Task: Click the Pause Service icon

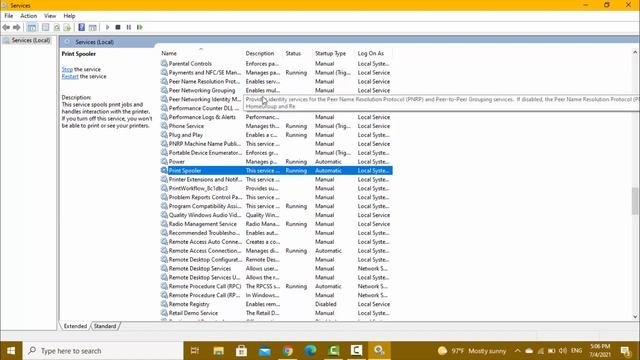Action: [129, 27]
